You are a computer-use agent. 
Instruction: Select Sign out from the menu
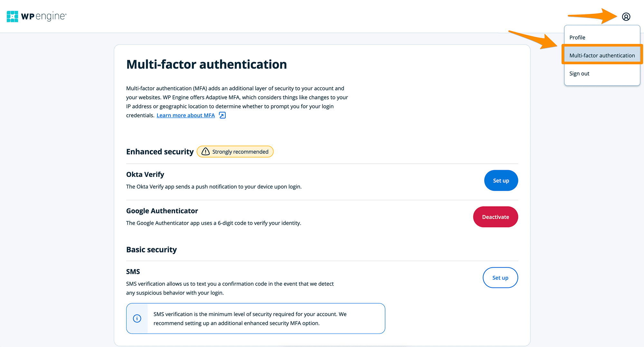(579, 73)
